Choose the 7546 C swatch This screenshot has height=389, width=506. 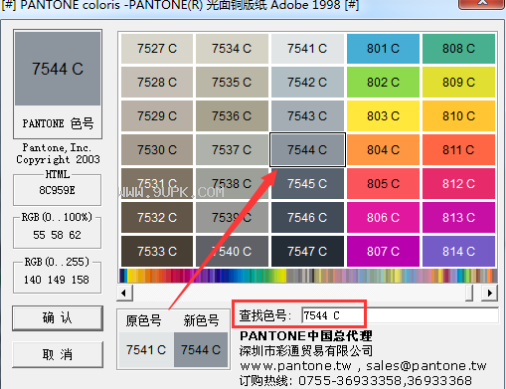pyautogui.click(x=307, y=217)
